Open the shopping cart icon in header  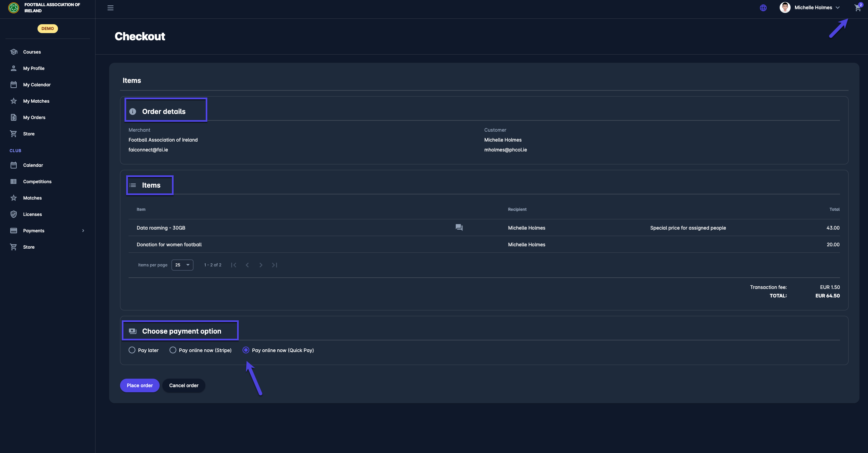point(857,8)
